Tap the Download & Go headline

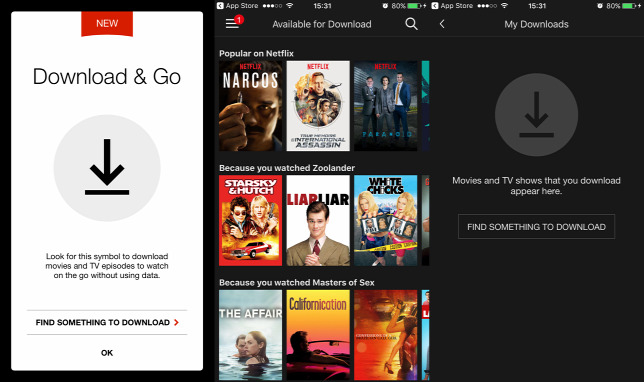click(107, 77)
